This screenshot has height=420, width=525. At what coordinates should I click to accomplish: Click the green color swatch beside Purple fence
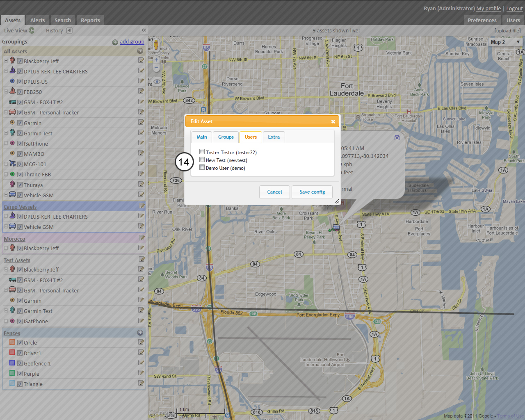(11, 372)
